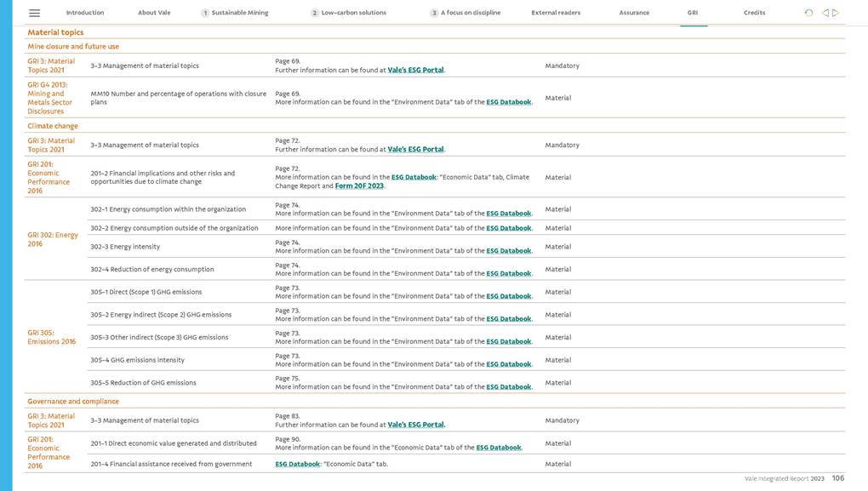868x491 pixels.
Task: Open the hamburger menu icon
Action: tap(34, 13)
